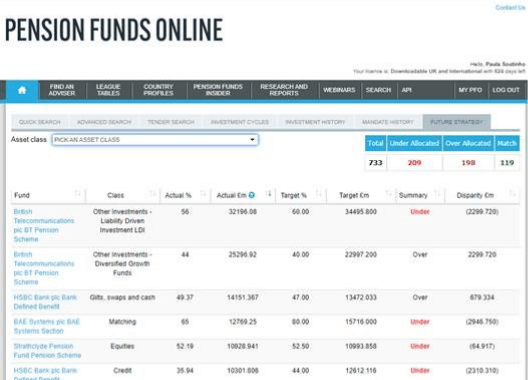Sort by Actual £m column arrows

268,193
